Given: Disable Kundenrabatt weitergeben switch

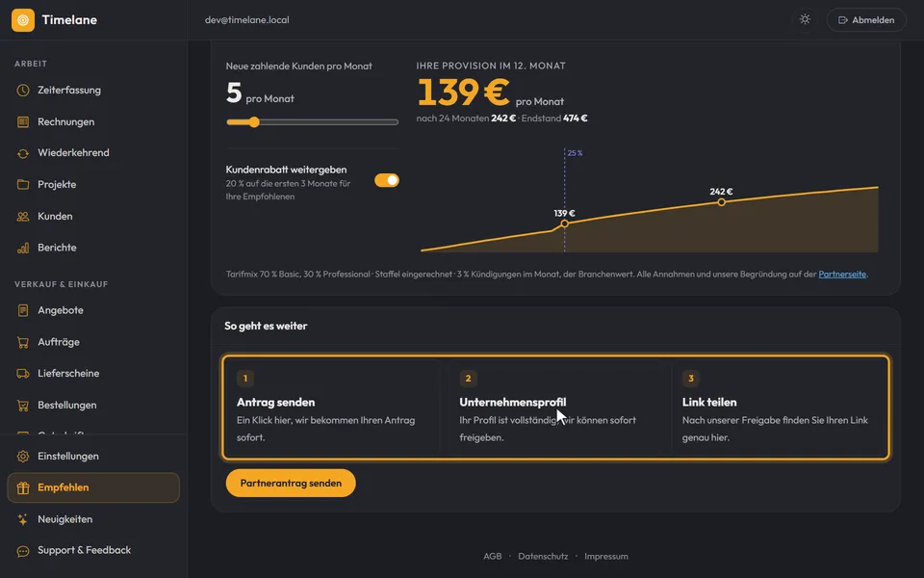Looking at the screenshot, I should click(x=387, y=180).
